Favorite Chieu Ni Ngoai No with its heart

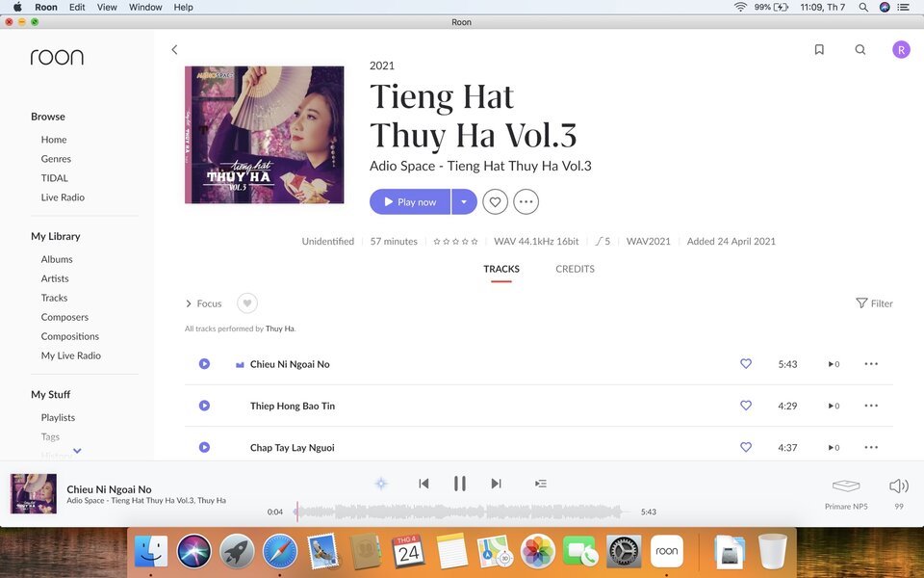pos(746,364)
